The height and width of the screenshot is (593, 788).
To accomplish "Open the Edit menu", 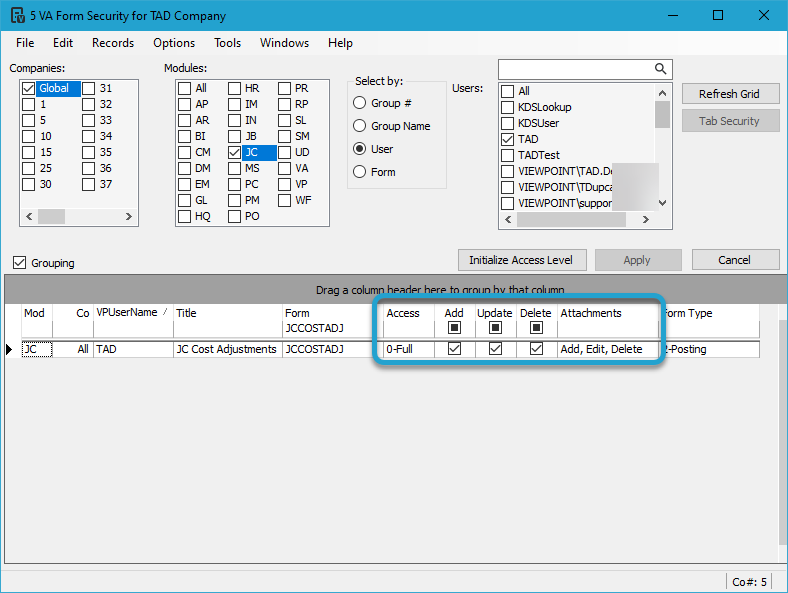I will pyautogui.click(x=63, y=43).
